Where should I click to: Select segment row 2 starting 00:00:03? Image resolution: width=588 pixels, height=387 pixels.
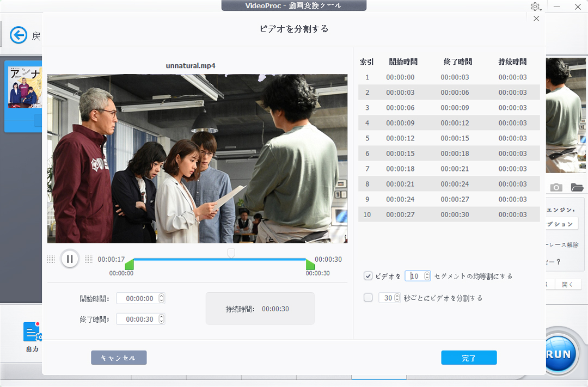(449, 92)
